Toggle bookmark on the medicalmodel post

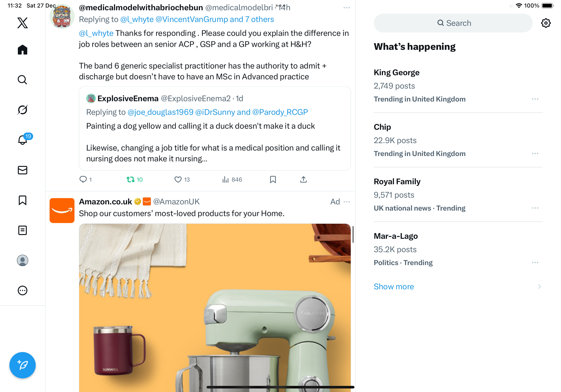[x=273, y=180]
